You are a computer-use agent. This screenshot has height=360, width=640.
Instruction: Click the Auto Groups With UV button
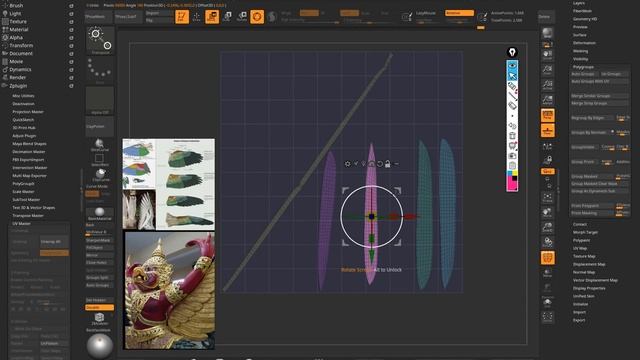tap(599, 81)
